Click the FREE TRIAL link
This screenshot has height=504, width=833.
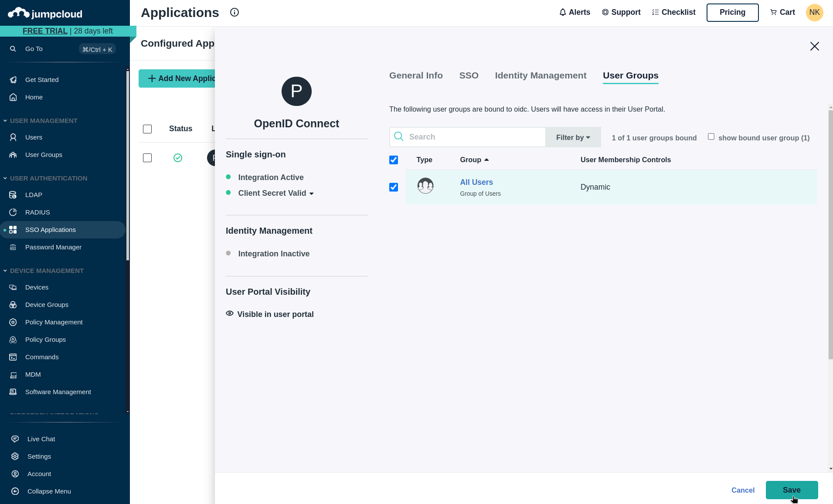point(45,31)
